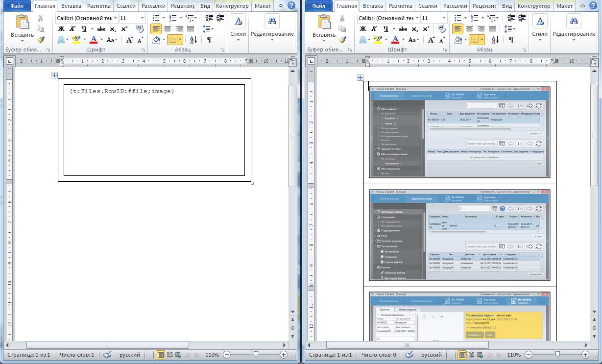Show paragraph marks (¶) in right window
This screenshot has height=364, width=602.
pyautogui.click(x=511, y=40)
